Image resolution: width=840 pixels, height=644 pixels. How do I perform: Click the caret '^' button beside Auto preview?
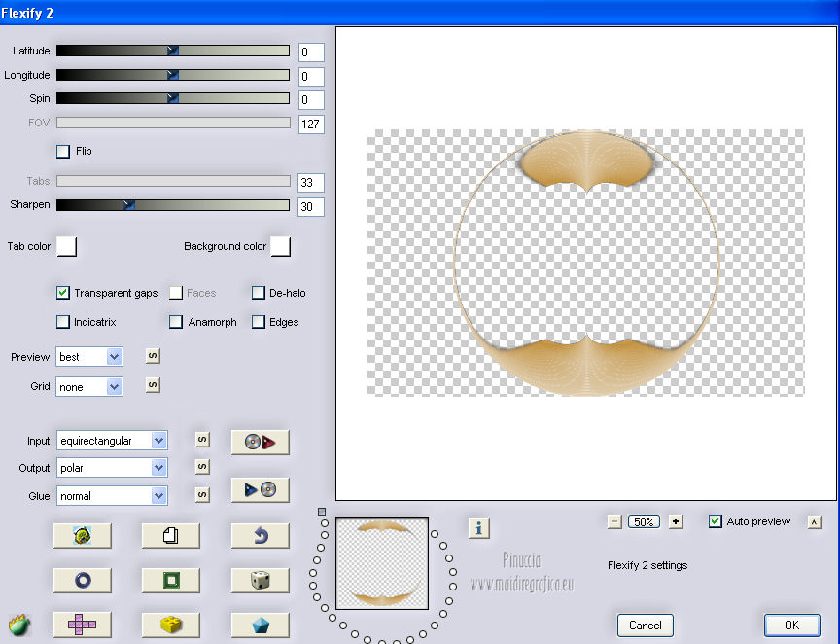coord(815,521)
